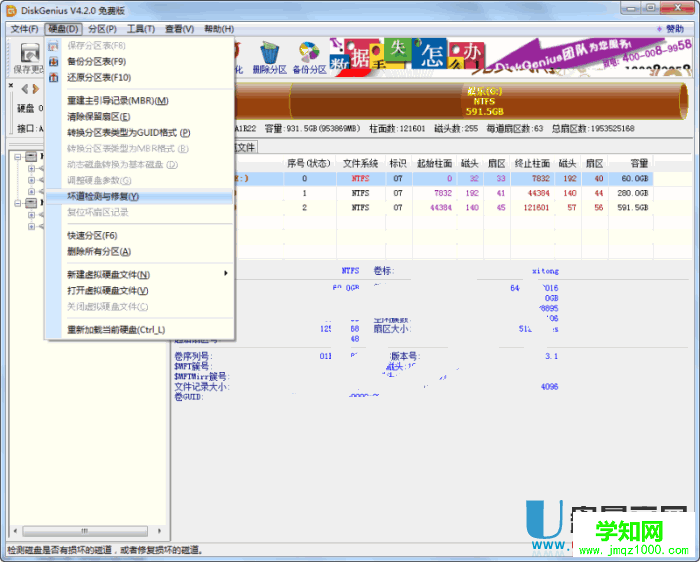This screenshot has width=700, height=562.
Task: Click start cylinder value 7832 in row 1
Action: pyautogui.click(x=443, y=193)
